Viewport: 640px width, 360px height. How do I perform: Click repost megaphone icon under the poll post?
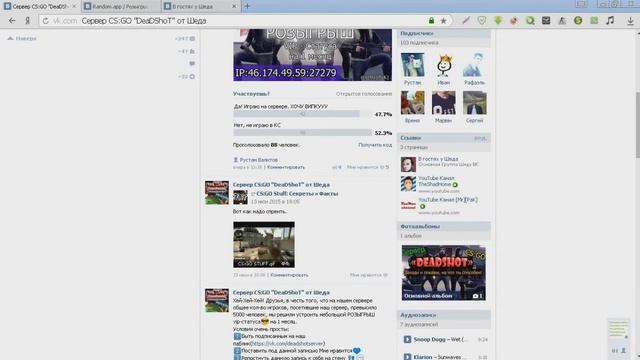[x=336, y=167]
